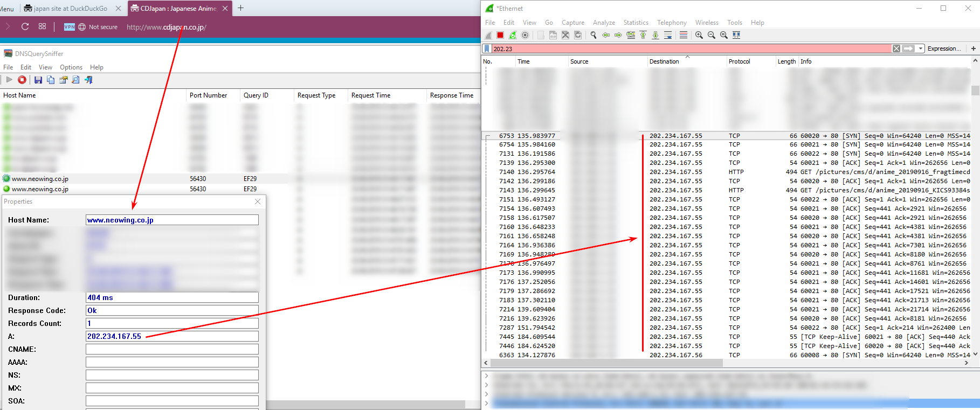The width and height of the screenshot is (980, 410).
Task: Jump to the last packet
Action: (x=655, y=35)
